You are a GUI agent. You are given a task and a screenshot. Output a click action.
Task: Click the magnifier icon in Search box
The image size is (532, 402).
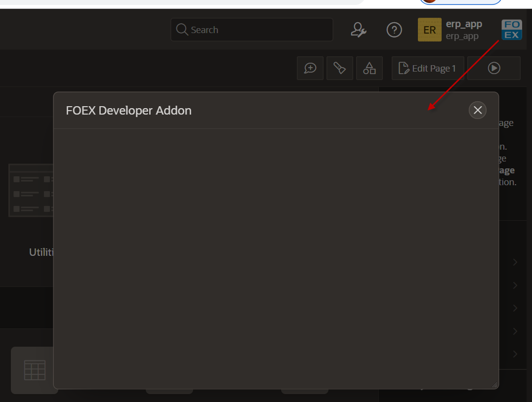point(182,30)
